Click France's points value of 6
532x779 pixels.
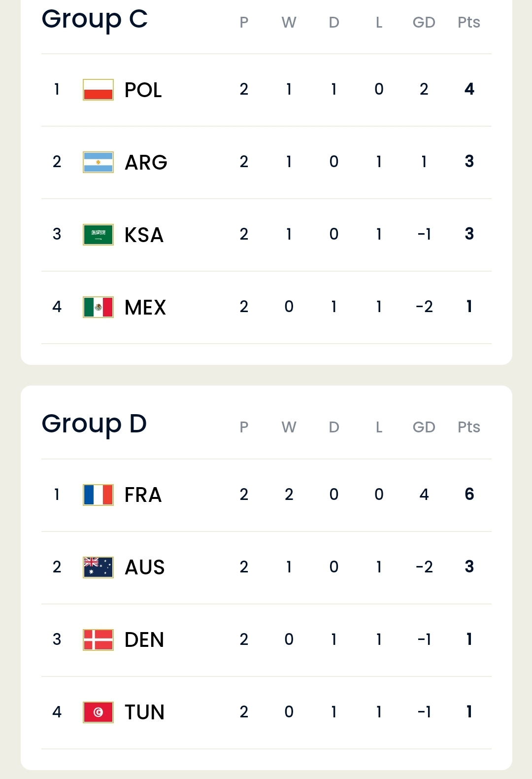point(469,494)
